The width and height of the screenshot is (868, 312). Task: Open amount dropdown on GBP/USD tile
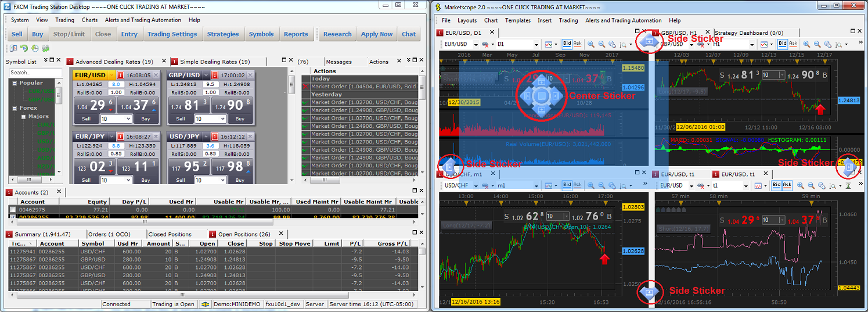pyautogui.click(x=222, y=119)
